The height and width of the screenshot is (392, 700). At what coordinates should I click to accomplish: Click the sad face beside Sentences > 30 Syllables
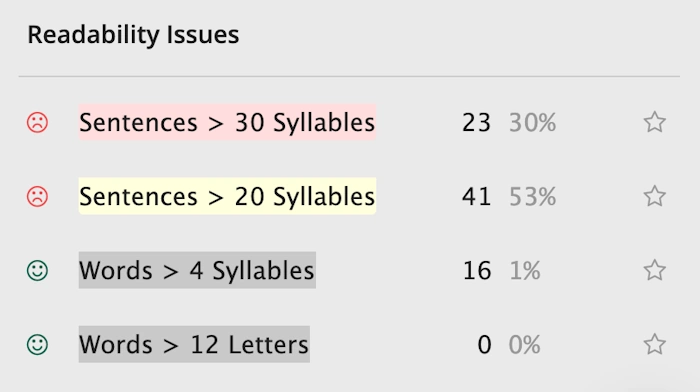coord(37,122)
